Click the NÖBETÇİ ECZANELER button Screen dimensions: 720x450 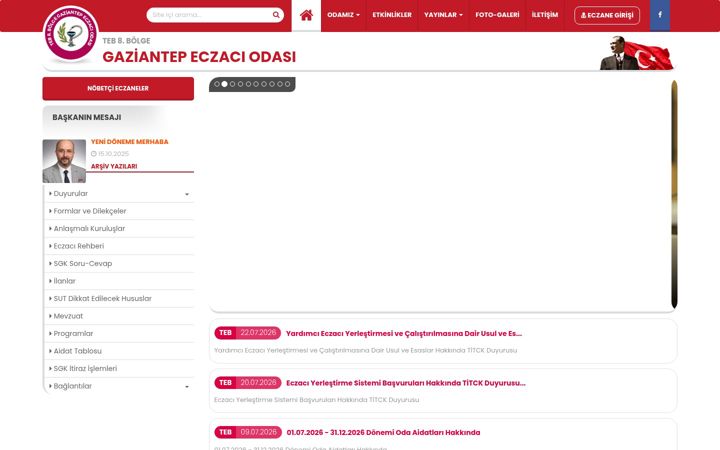[118, 88]
